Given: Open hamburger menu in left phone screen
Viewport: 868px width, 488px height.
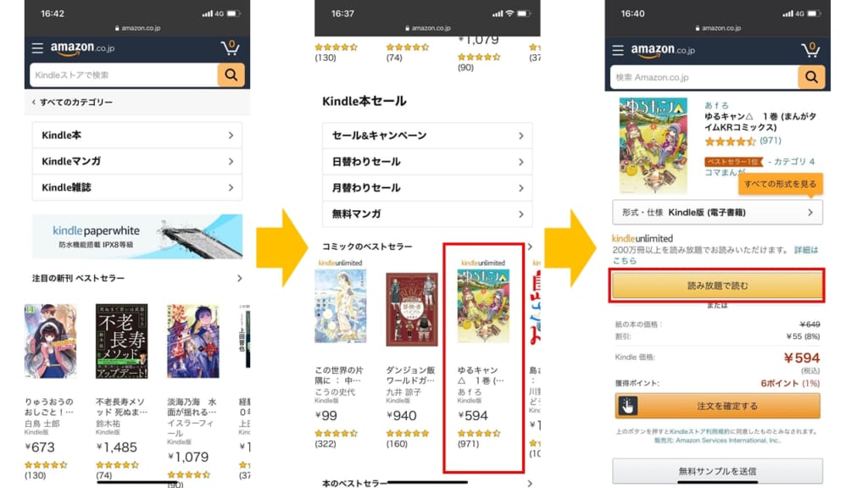Looking at the screenshot, I should tap(37, 48).
